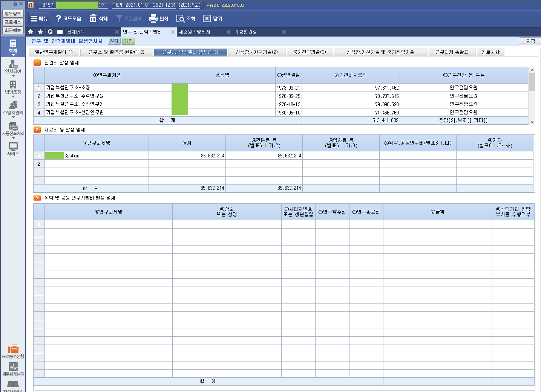
Task: Go to home icon in tab bar
Action: coord(31,32)
